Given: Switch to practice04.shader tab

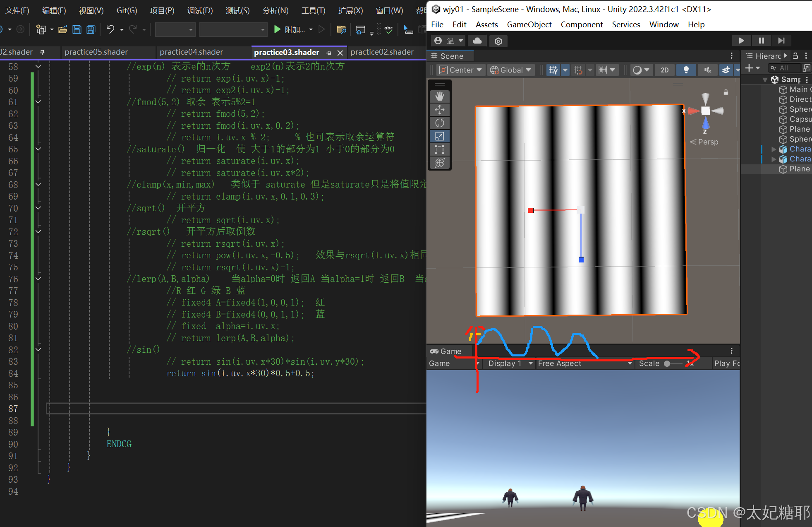Looking at the screenshot, I should point(191,52).
